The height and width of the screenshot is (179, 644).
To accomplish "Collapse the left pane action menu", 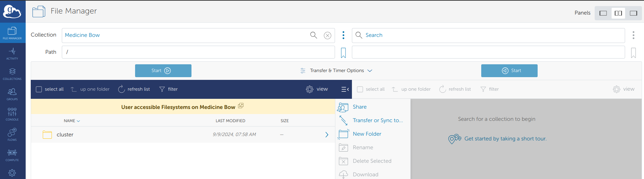I will pyautogui.click(x=345, y=89).
